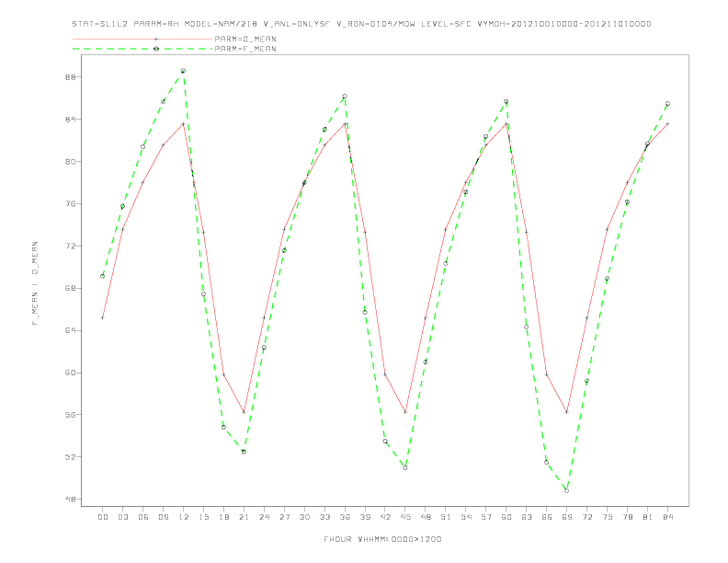Select the green F_MEAN circle at hour 00

(x=103, y=276)
